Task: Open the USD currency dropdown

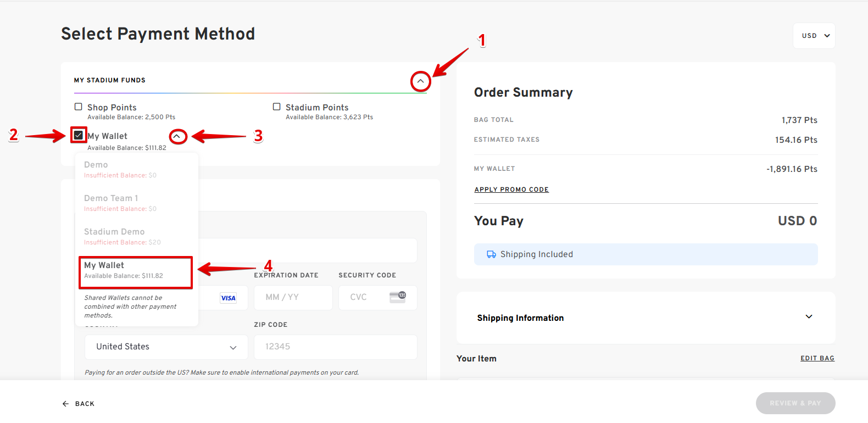Action: 814,36
